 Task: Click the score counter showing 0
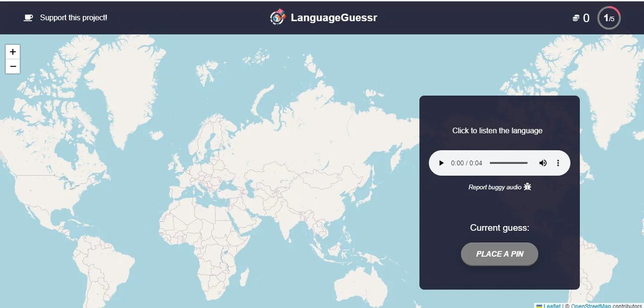tap(587, 18)
